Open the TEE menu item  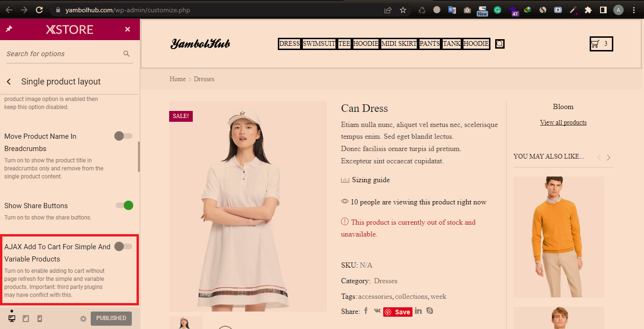pyautogui.click(x=344, y=44)
